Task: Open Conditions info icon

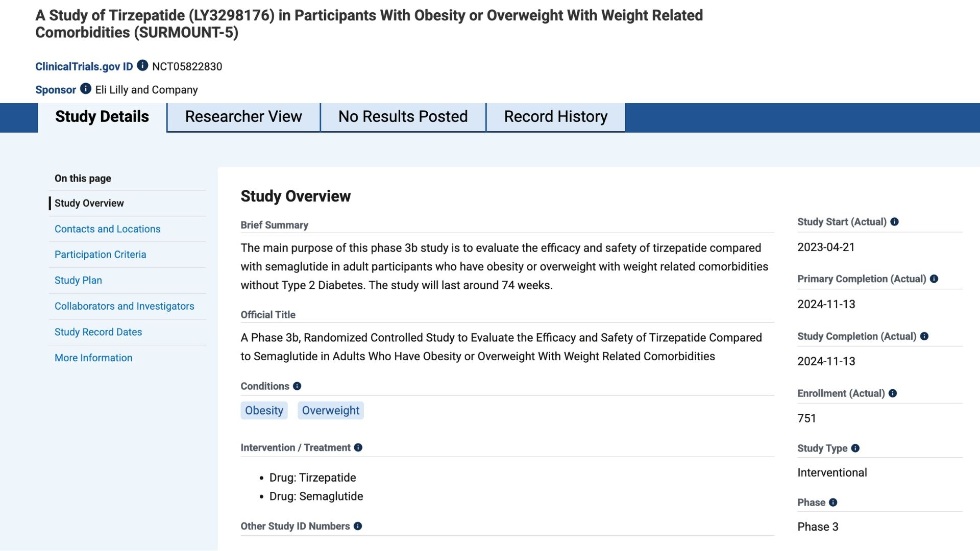Action: coord(297,386)
